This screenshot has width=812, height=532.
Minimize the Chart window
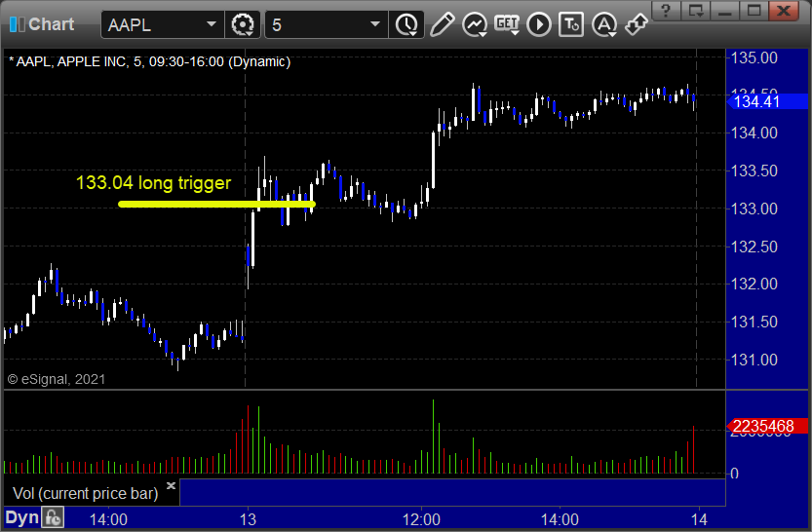pos(725,11)
